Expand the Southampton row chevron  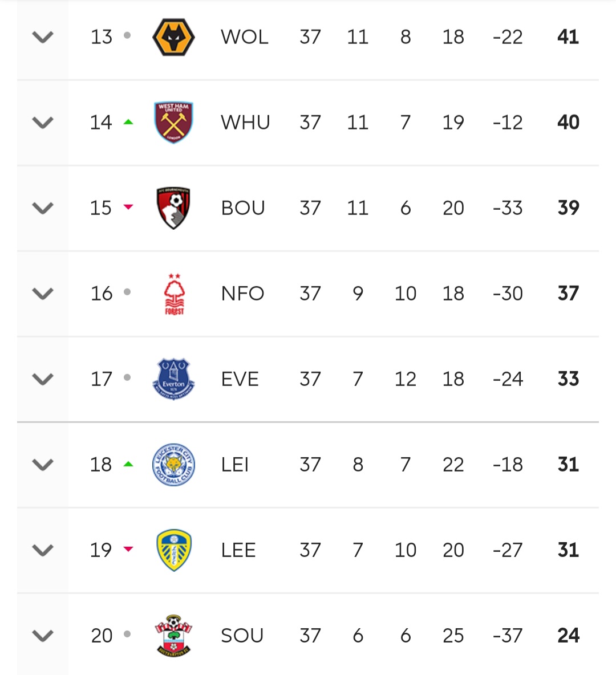pos(43,636)
